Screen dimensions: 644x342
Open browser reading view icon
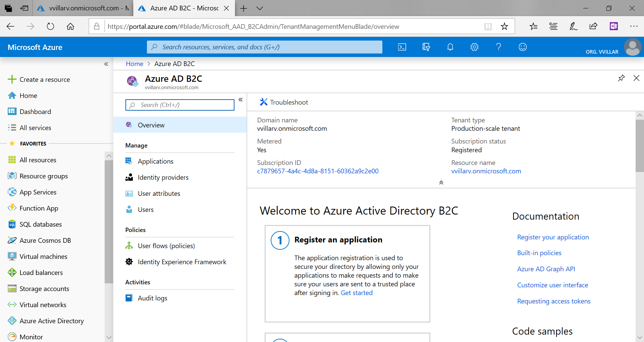click(x=488, y=26)
